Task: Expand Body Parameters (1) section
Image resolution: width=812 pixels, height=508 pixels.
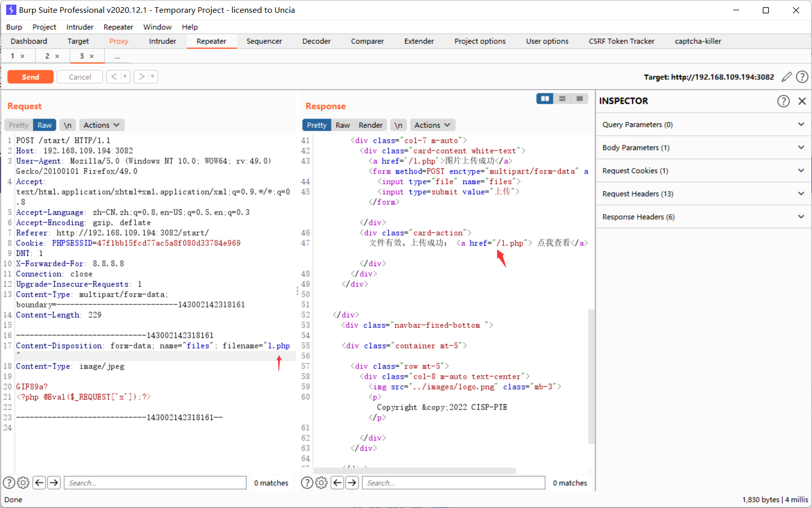Action: 704,148
